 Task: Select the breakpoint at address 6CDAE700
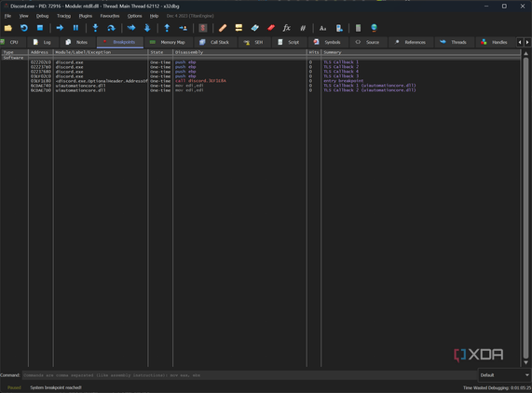click(x=261, y=90)
